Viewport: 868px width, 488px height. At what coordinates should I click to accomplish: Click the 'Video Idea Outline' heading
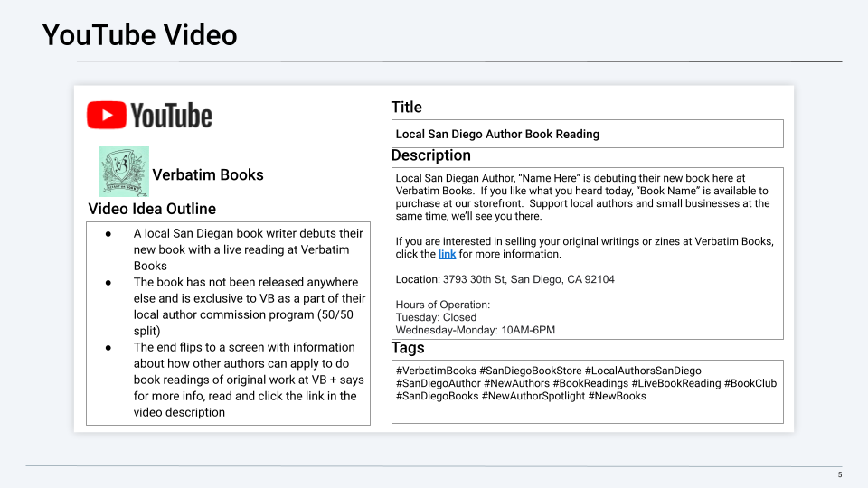(152, 209)
